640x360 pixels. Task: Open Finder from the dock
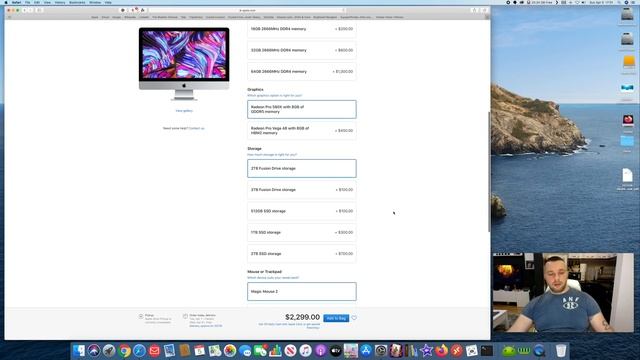[79, 351]
